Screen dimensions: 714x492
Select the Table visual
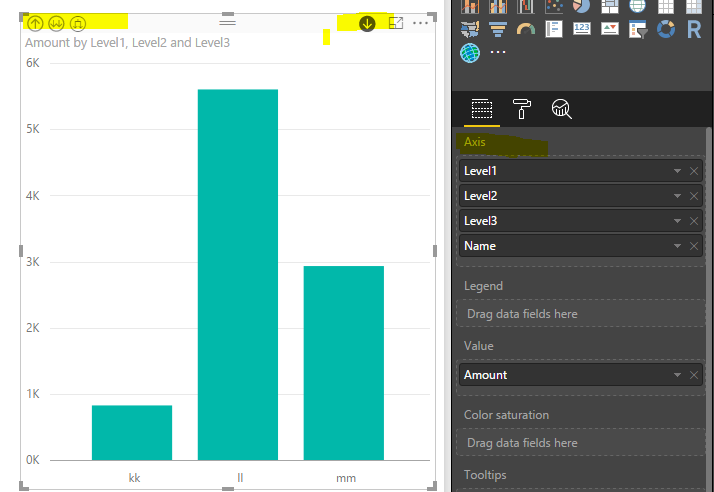click(x=666, y=6)
